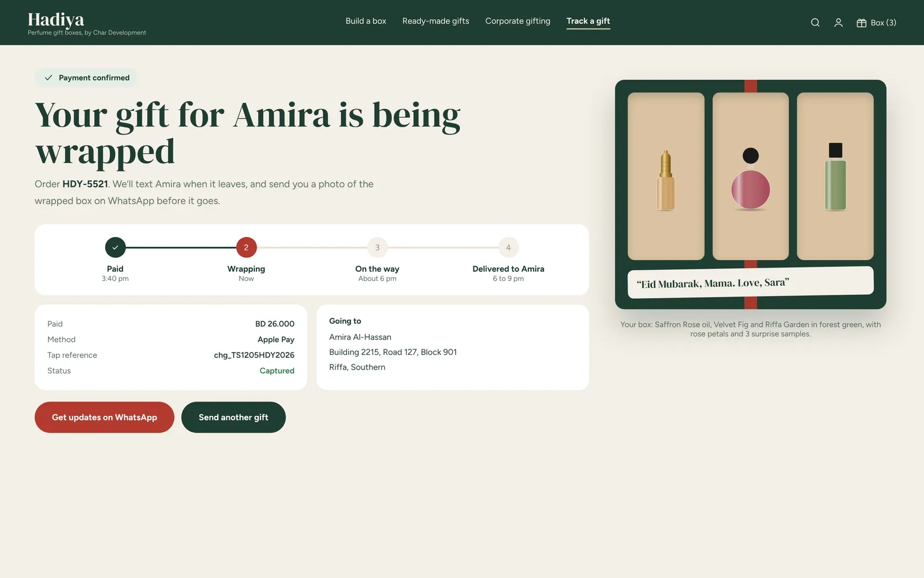Click the Payment confirmed checkmark badge

click(x=86, y=77)
